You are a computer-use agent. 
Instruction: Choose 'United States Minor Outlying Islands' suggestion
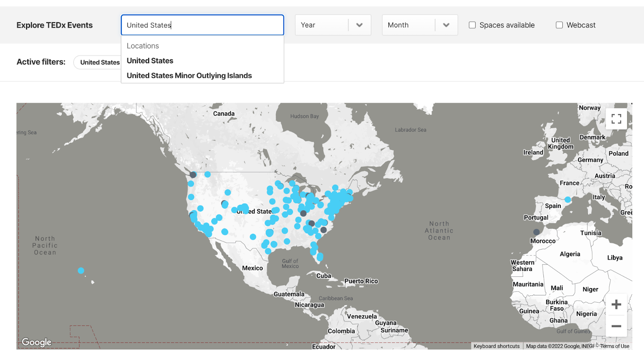(189, 76)
